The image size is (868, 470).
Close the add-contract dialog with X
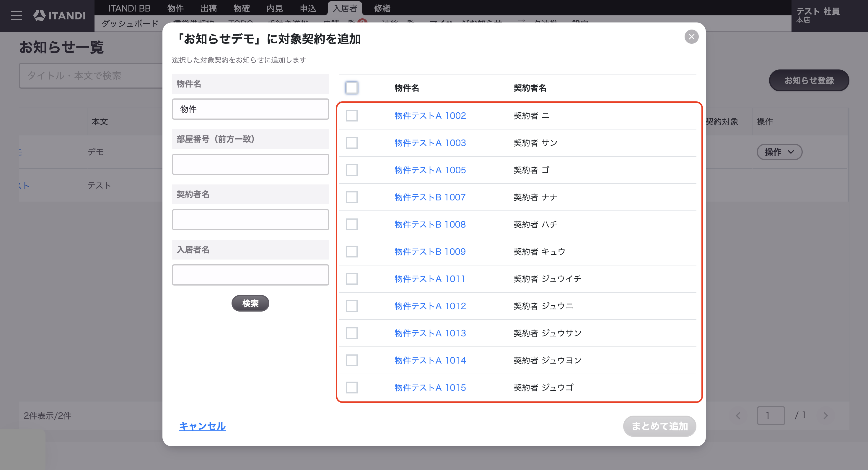(x=691, y=37)
